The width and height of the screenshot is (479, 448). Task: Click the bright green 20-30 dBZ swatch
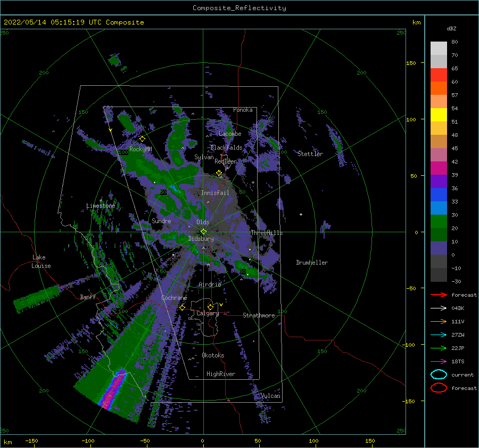point(439,221)
